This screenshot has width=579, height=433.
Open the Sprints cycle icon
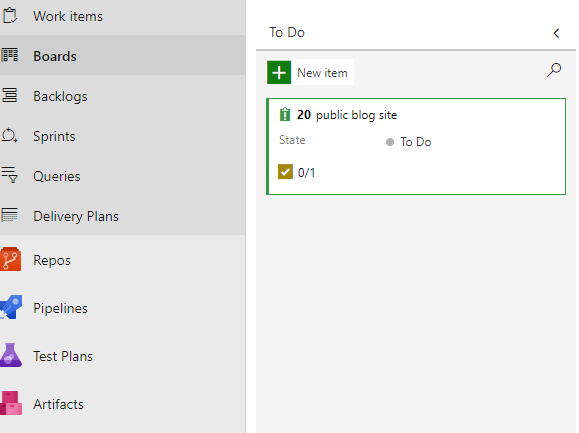9,135
